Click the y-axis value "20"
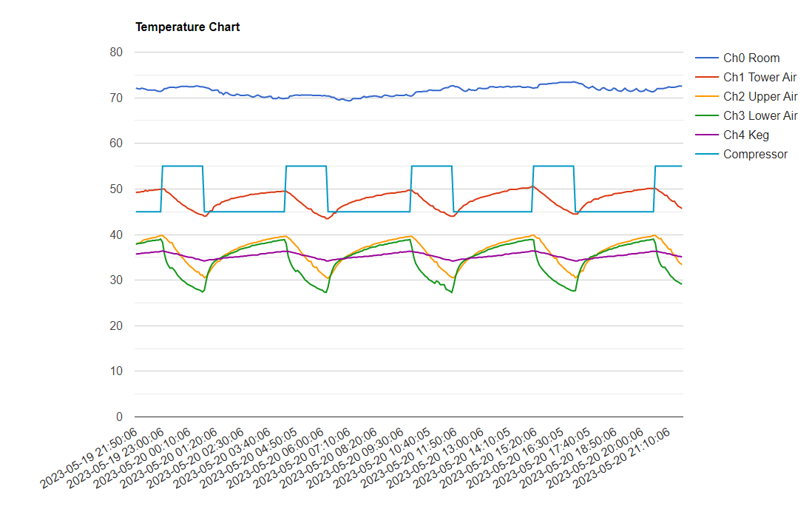This screenshot has height=509, width=812. 116,326
